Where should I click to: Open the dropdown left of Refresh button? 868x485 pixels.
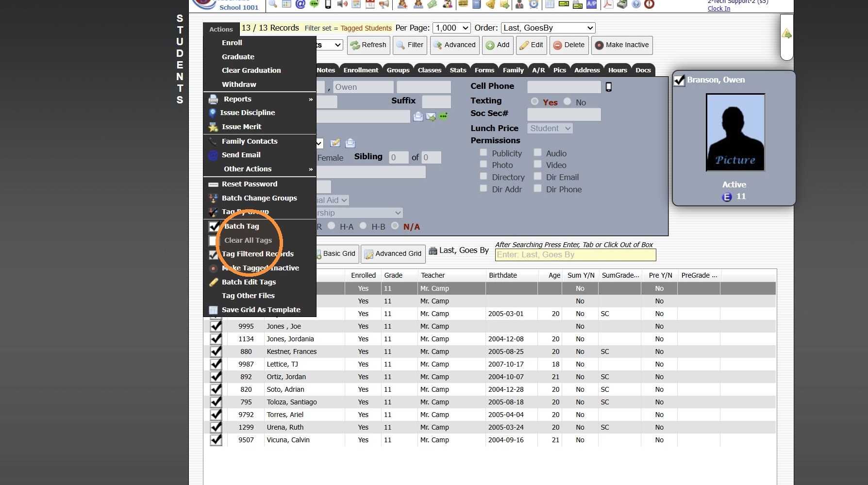330,45
